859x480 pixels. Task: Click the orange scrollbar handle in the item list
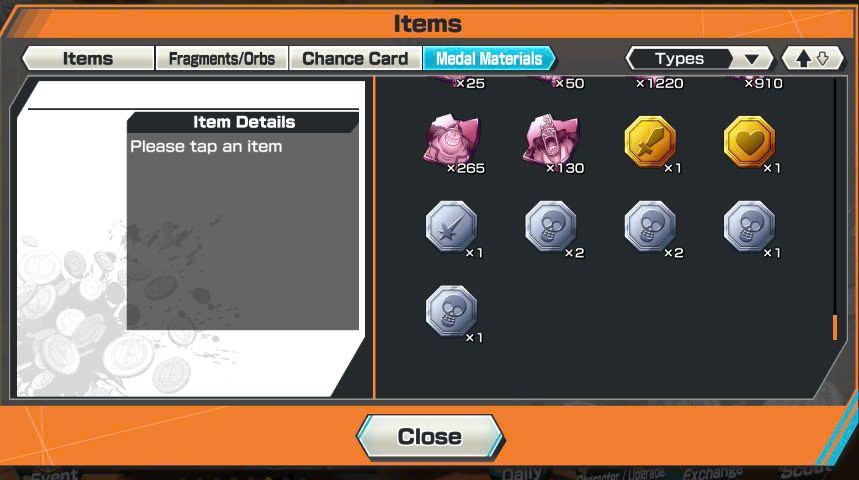pyautogui.click(x=835, y=327)
